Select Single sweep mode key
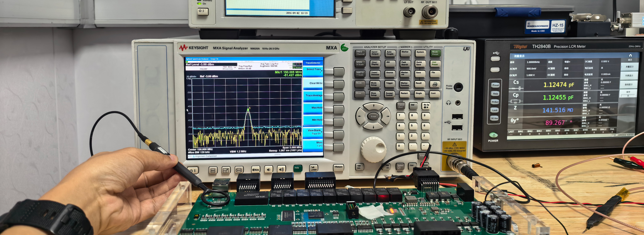The height and width of the screenshot is (235, 644). pos(419,94)
